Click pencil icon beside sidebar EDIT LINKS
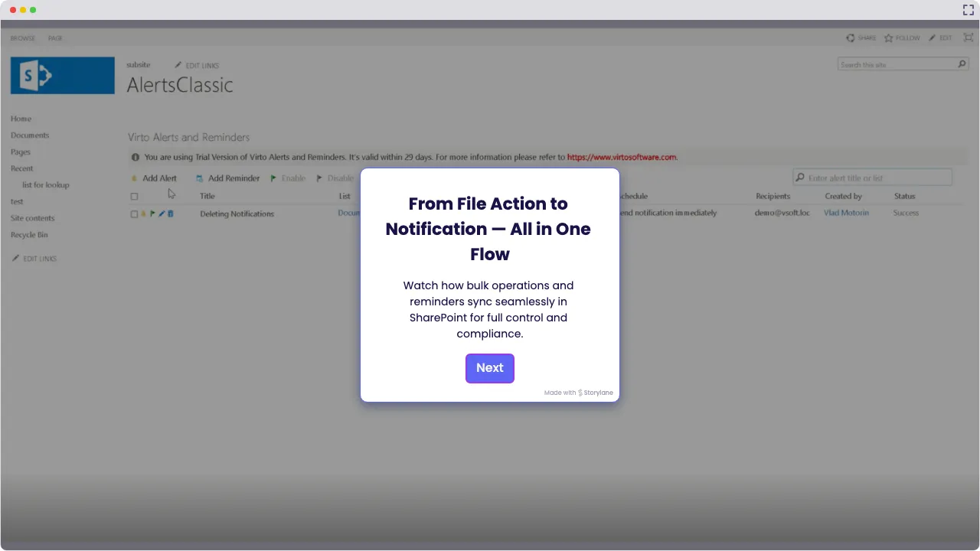This screenshot has width=980, height=551. (15, 259)
